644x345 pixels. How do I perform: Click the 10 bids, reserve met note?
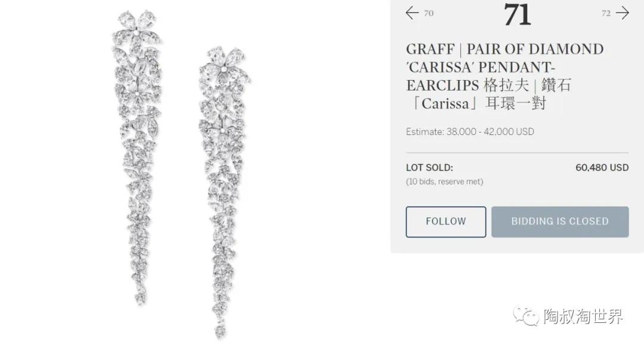[x=444, y=181]
